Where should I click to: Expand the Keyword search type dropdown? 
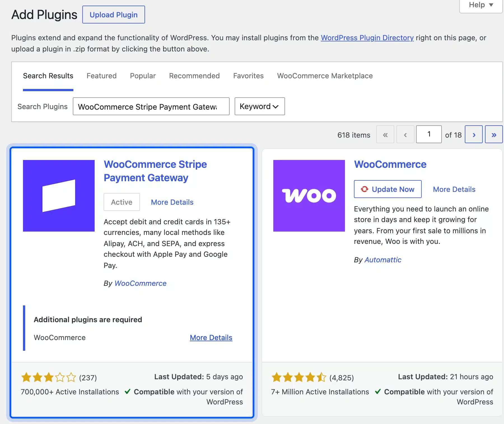[x=260, y=106]
